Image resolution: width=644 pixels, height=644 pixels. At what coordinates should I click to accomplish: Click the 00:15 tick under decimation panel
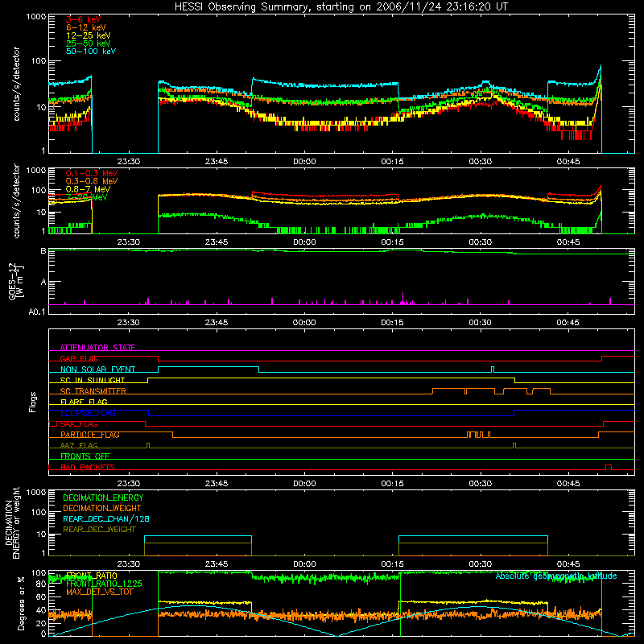coord(392,564)
